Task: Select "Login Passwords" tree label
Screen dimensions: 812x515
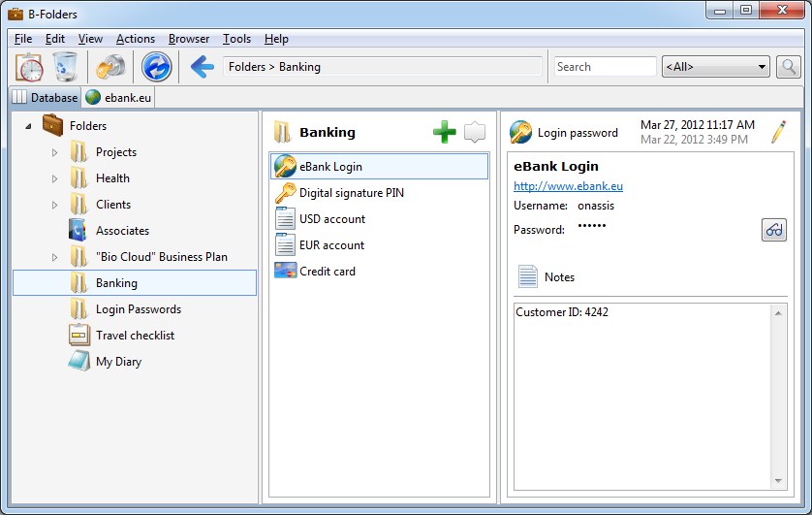Action: click(139, 309)
